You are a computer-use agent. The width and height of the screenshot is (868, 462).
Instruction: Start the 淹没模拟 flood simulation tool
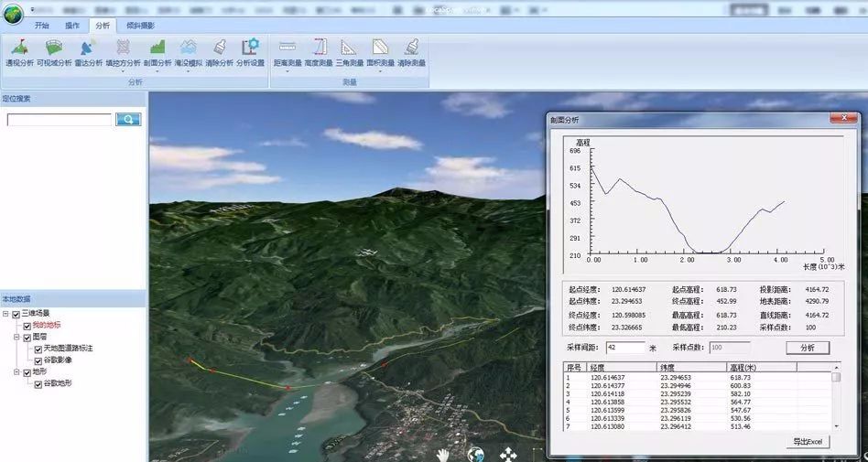coord(189,53)
